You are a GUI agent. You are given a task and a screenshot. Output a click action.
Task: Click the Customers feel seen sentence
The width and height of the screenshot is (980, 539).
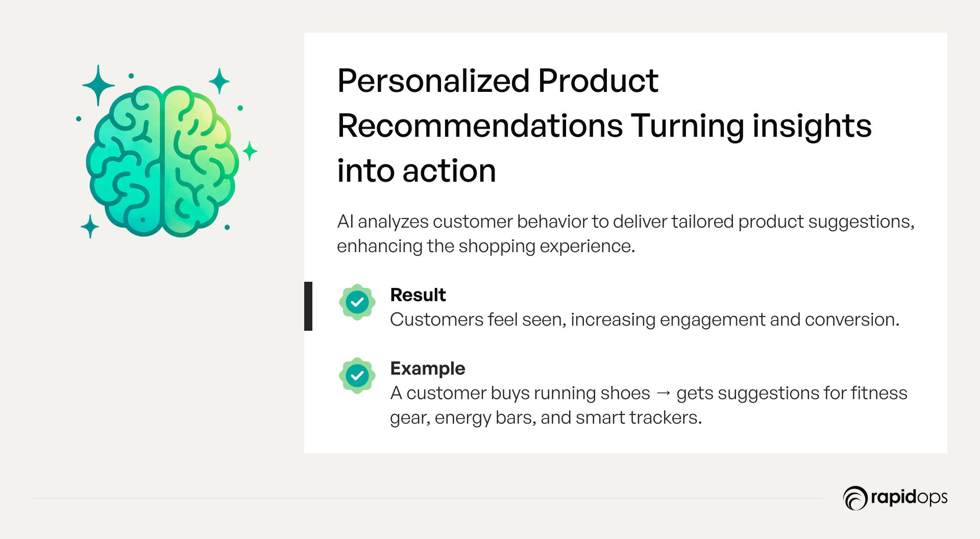645,320
